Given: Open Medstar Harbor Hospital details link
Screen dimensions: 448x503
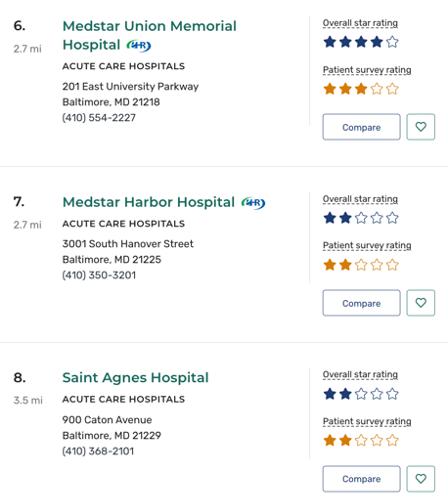Looking at the screenshot, I should 149,202.
